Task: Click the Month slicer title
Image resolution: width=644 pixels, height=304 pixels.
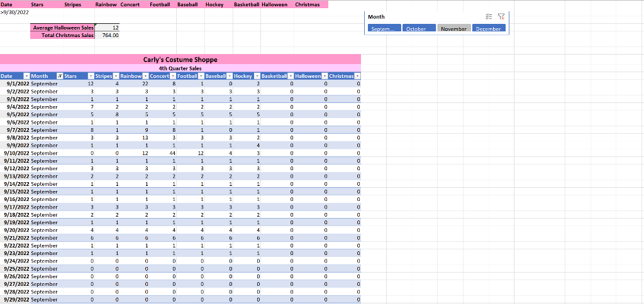Action: (x=376, y=17)
